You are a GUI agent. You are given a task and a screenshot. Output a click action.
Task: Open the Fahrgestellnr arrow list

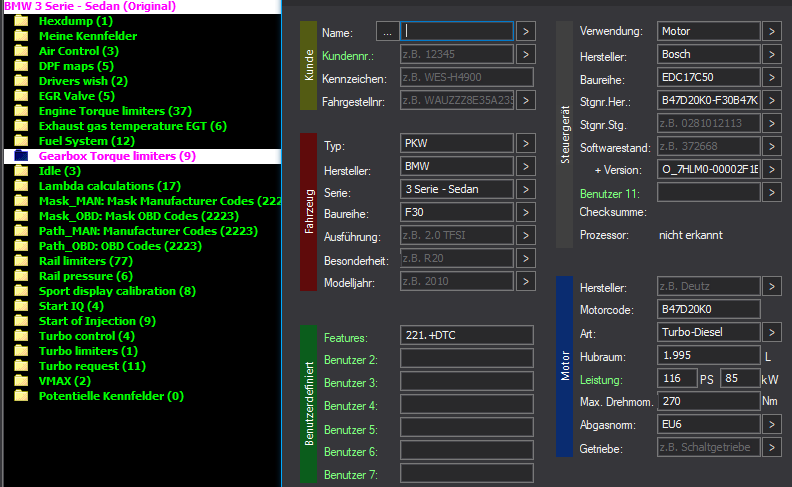coord(526,100)
